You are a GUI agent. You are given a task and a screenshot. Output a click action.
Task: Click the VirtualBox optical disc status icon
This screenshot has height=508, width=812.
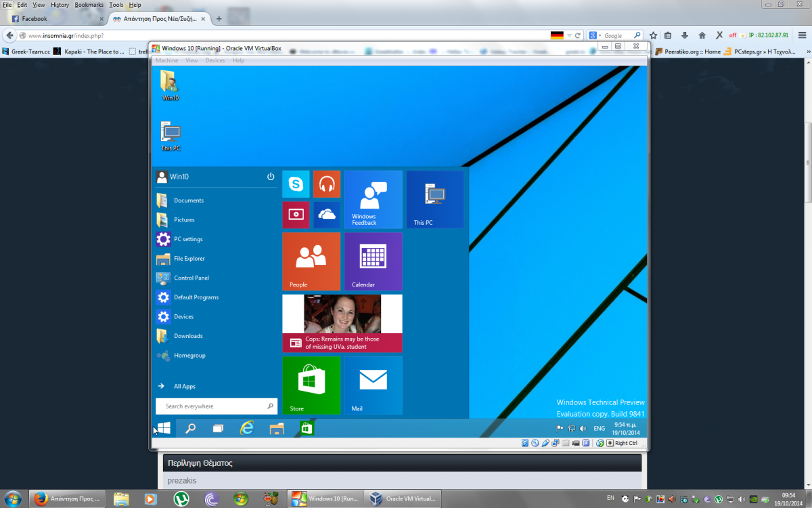point(535,444)
